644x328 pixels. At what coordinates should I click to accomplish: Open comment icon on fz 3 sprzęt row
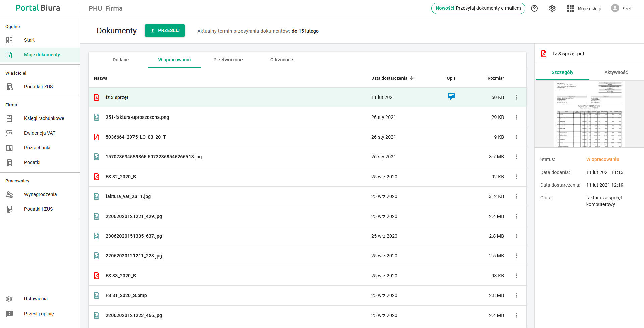tap(451, 97)
